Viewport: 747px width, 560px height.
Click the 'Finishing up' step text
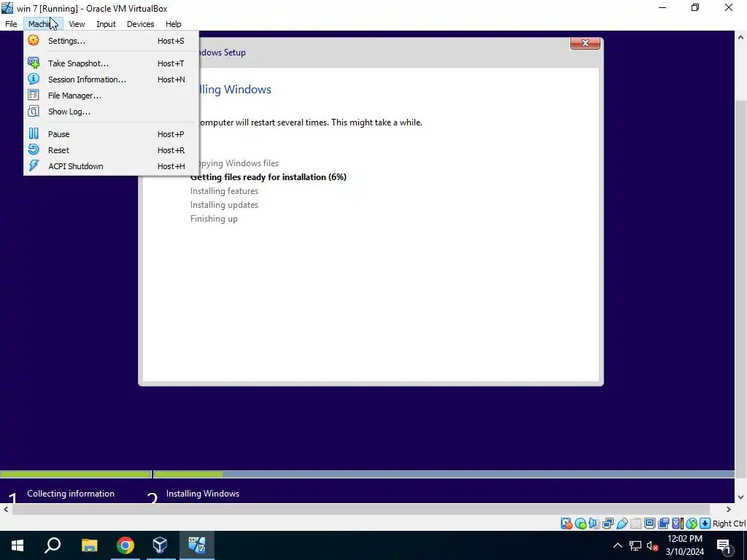tap(214, 219)
